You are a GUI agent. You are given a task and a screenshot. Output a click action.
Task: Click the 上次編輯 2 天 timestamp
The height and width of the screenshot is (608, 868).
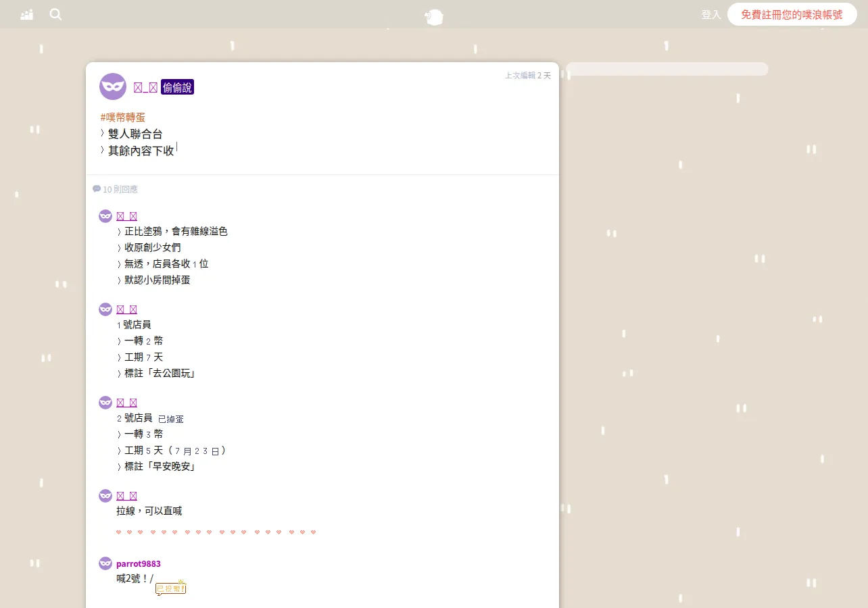528,76
